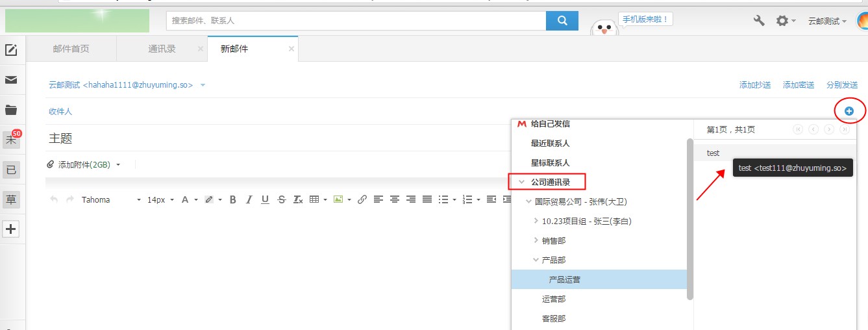Image resolution: width=868 pixels, height=330 pixels.
Task: Click the 添加抄送 link
Action: 754,85
